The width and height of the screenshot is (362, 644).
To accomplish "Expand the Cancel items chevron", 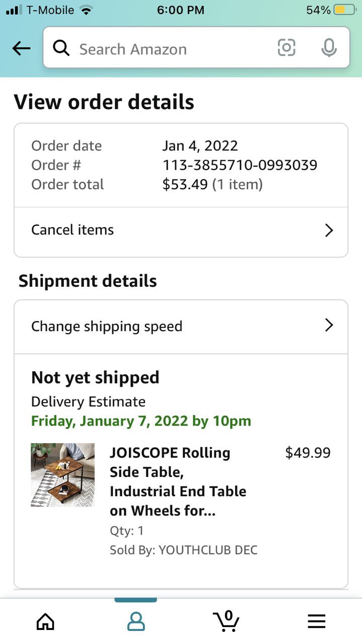I will pyautogui.click(x=329, y=230).
